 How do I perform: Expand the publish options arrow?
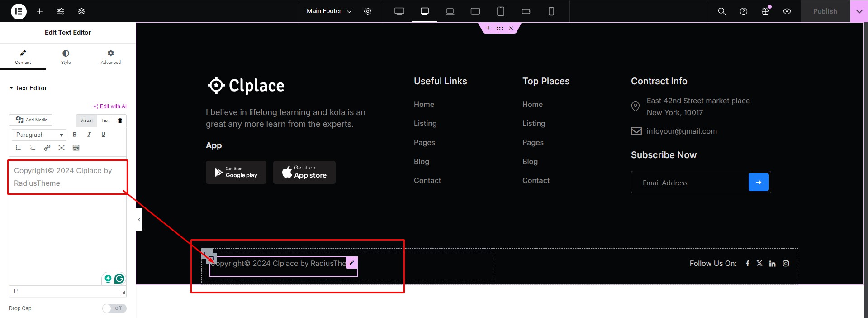click(x=859, y=11)
